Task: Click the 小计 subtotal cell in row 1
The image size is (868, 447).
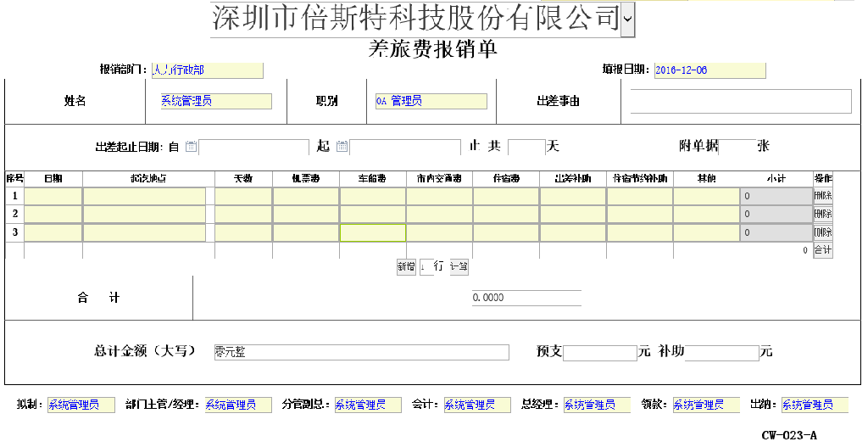Action: coord(776,196)
